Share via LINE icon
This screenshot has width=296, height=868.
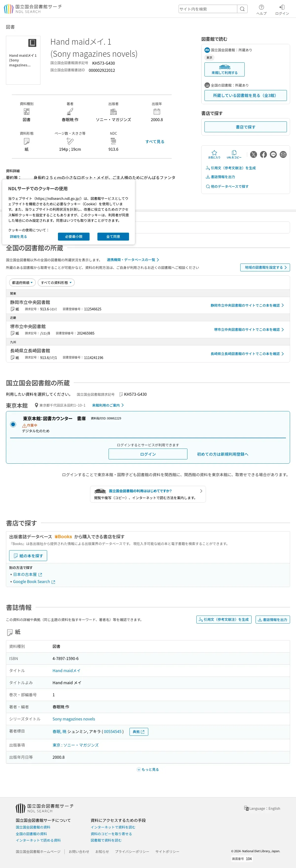click(274, 154)
